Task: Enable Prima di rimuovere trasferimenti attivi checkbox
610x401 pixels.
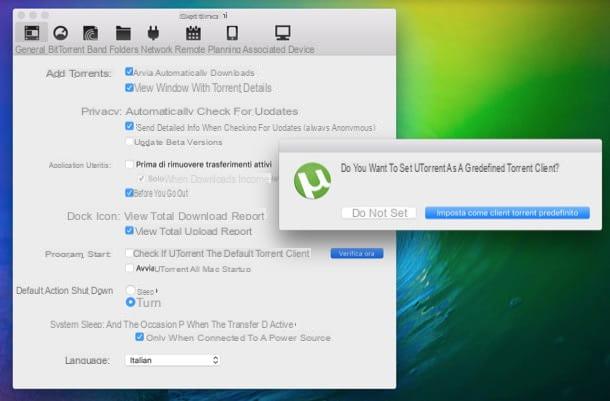Action: coord(129,164)
